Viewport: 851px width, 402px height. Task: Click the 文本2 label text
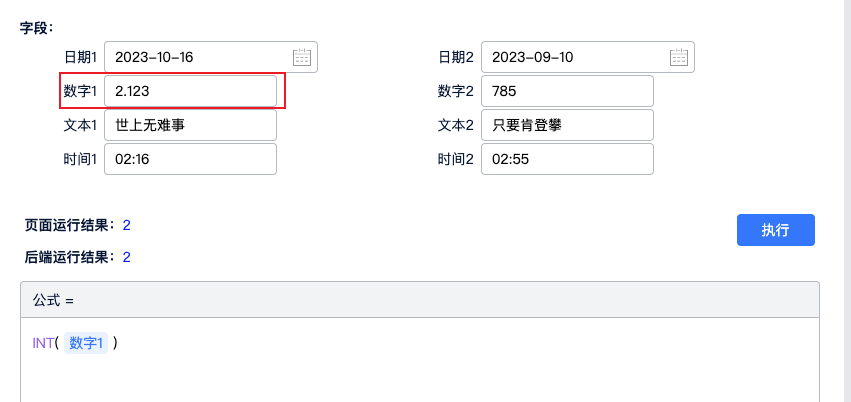[456, 125]
